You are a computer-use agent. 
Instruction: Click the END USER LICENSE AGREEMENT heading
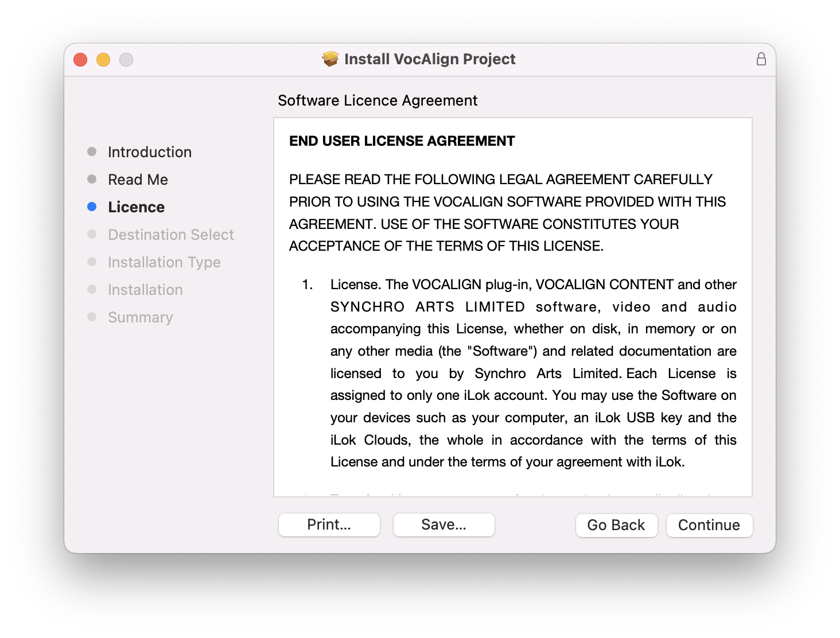point(402,141)
